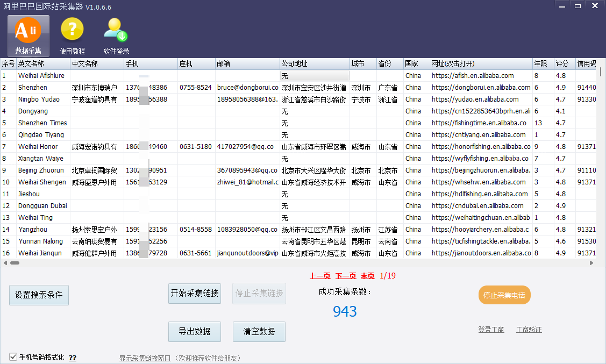Go to next page via 下一页

pyautogui.click(x=346, y=276)
